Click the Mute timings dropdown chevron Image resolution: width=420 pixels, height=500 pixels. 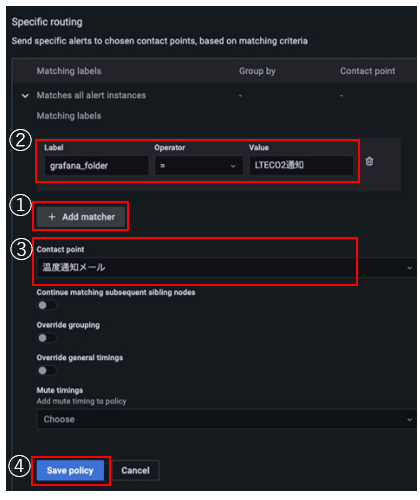pos(410,420)
